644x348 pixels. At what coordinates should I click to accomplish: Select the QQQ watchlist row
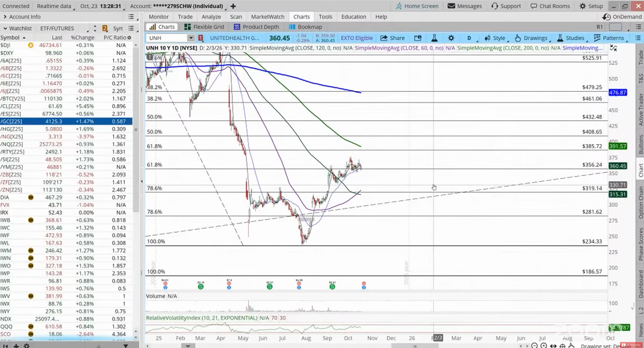pyautogui.click(x=66, y=327)
